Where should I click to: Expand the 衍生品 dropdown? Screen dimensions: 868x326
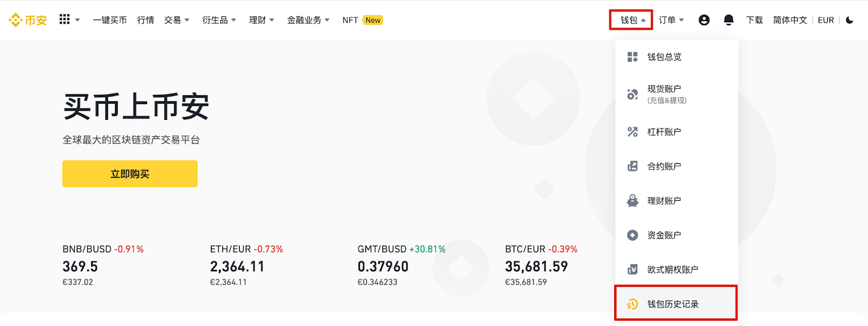pyautogui.click(x=219, y=20)
